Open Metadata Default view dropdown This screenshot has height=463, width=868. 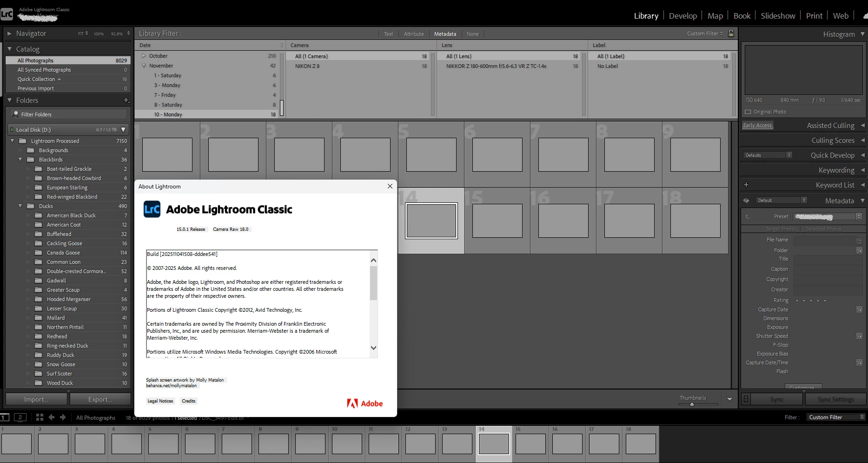781,201
